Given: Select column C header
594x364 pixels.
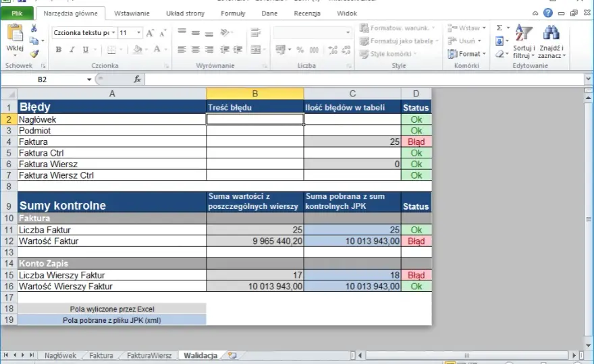Looking at the screenshot, I should tap(352, 94).
